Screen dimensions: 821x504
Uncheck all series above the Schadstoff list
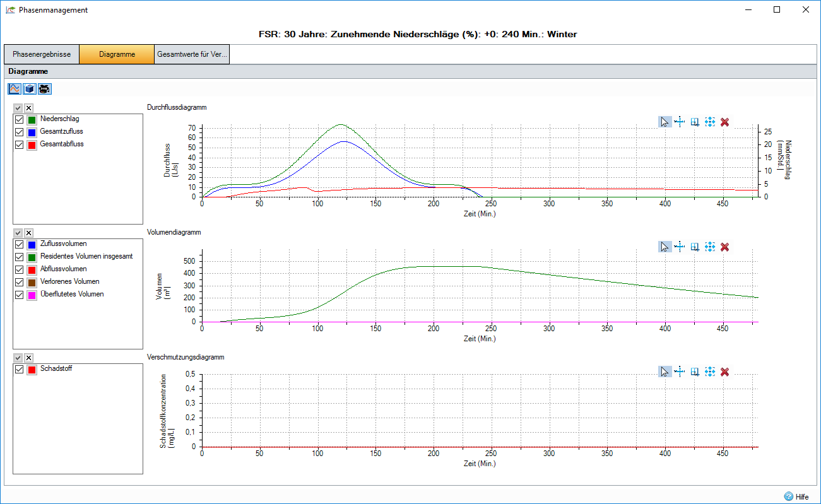pos(28,358)
